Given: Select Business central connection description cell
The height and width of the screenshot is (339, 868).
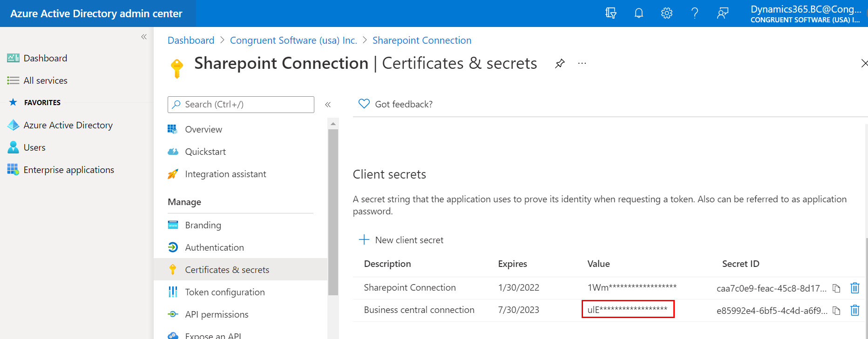Looking at the screenshot, I should pos(419,310).
